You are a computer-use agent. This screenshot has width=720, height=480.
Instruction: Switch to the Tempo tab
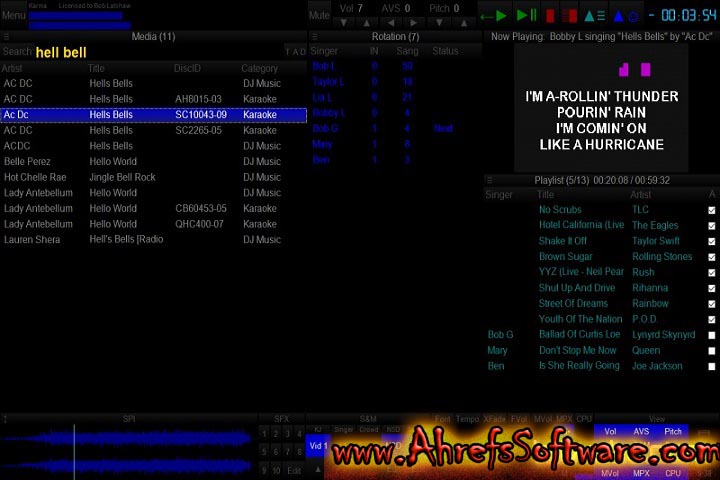pos(467,419)
